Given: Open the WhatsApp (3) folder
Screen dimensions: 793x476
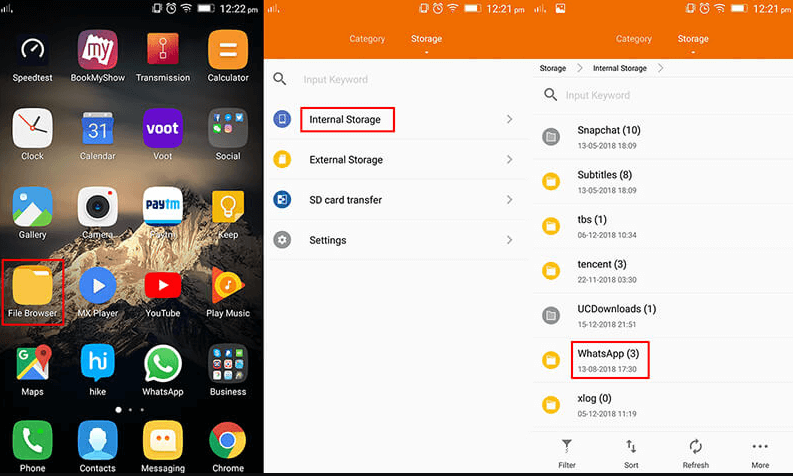Looking at the screenshot, I should coord(663,360).
